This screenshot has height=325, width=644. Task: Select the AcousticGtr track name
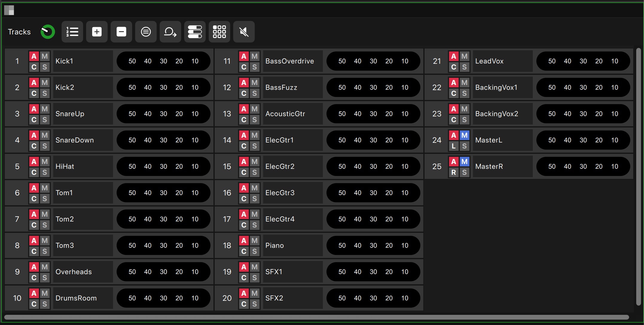[x=293, y=114]
